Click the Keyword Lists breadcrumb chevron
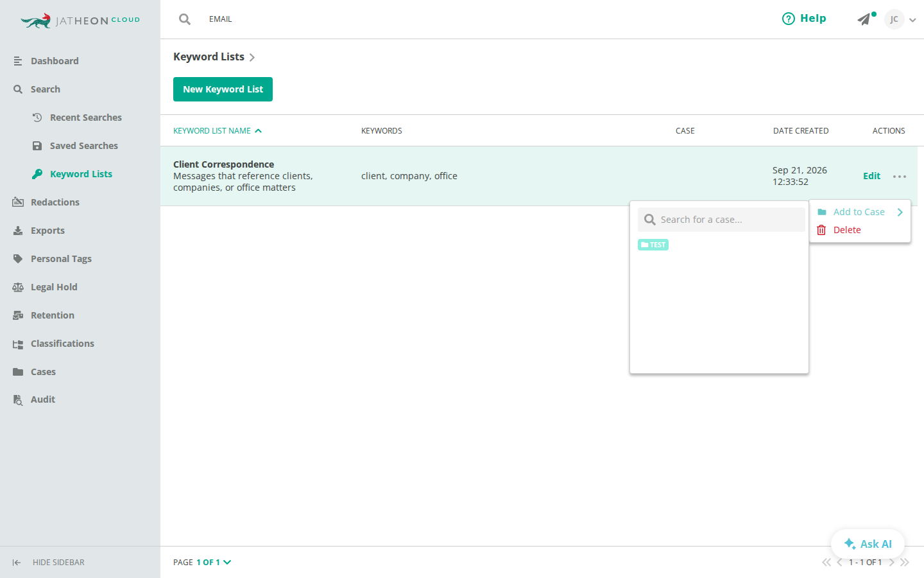The width and height of the screenshot is (924, 578). click(252, 58)
